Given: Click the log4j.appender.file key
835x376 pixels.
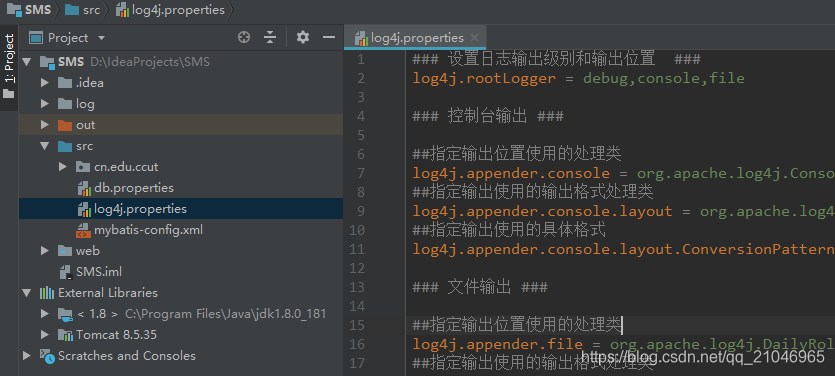Looking at the screenshot, I should 498,344.
